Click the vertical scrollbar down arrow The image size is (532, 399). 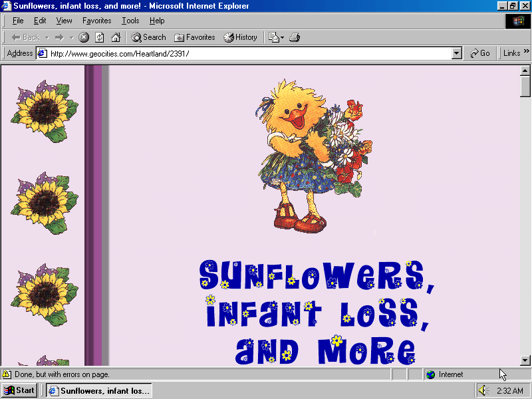click(x=525, y=360)
